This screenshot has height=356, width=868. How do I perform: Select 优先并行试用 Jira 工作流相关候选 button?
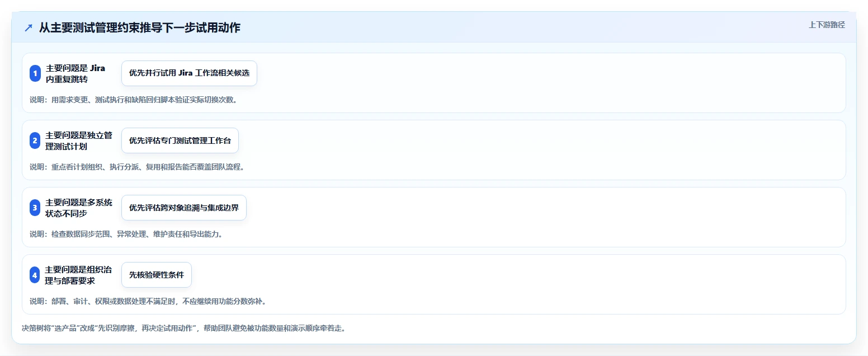(x=189, y=73)
